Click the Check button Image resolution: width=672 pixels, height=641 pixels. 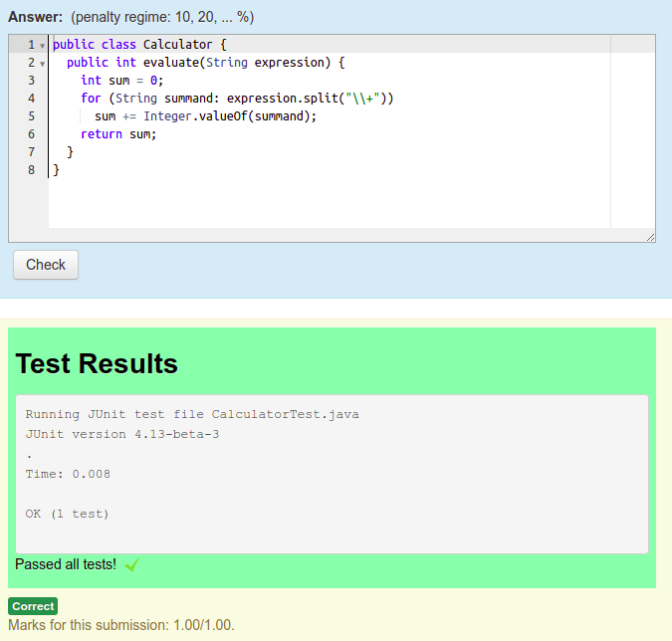tap(46, 265)
